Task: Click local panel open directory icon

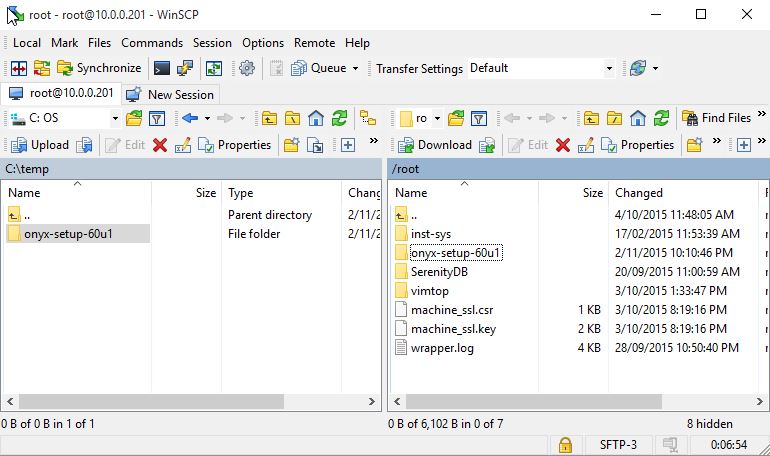Action: click(134, 118)
